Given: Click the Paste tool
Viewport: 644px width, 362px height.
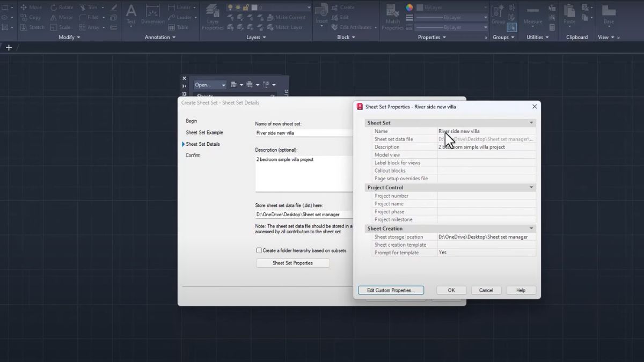Looking at the screenshot, I should coord(569,15).
